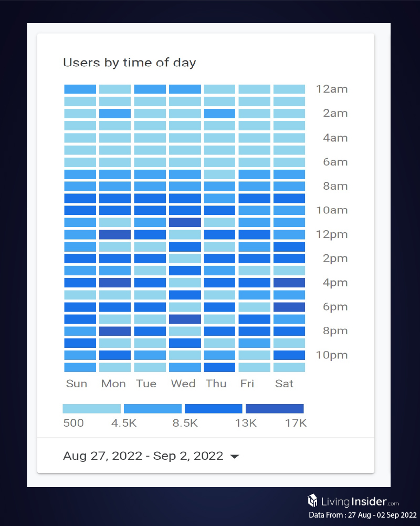Image resolution: width=420 pixels, height=526 pixels.
Task: Click the Wednesday 11am heatmap cell
Action: (185, 222)
